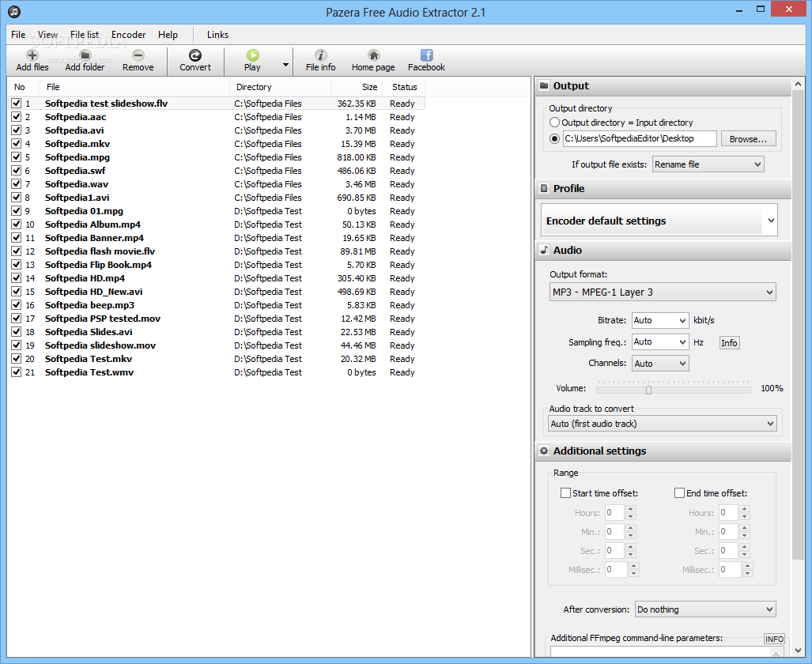This screenshot has width=812, height=664.
Task: Toggle checkbox for Softpedia.mkv
Action: click(16, 143)
